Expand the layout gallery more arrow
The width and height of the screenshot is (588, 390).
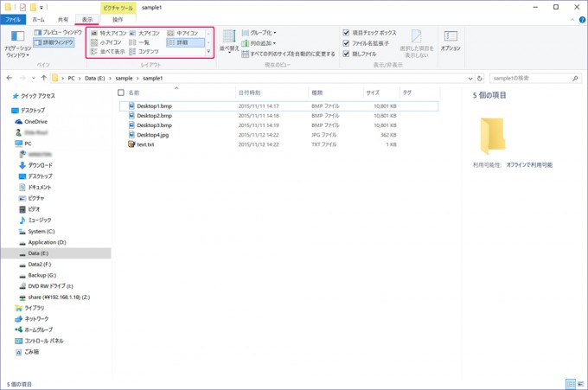208,52
